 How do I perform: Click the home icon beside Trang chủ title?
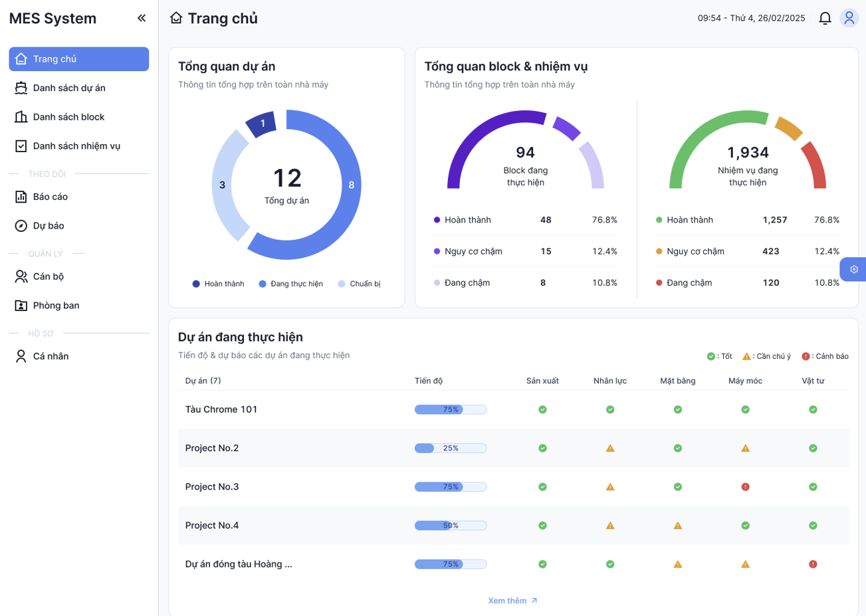click(x=176, y=18)
